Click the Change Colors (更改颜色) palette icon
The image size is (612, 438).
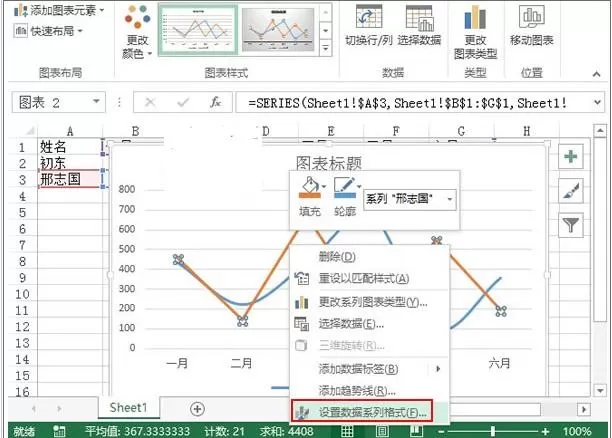137,17
